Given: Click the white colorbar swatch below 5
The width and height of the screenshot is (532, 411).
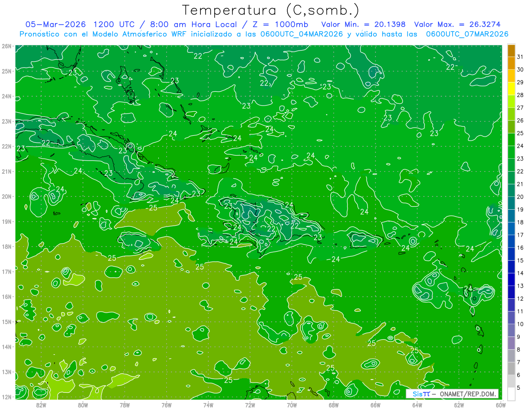Looking at the screenshot, I should [x=511, y=393].
